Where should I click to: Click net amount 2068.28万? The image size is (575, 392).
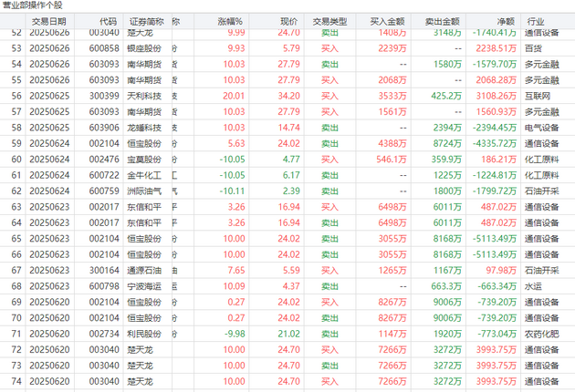(497, 80)
